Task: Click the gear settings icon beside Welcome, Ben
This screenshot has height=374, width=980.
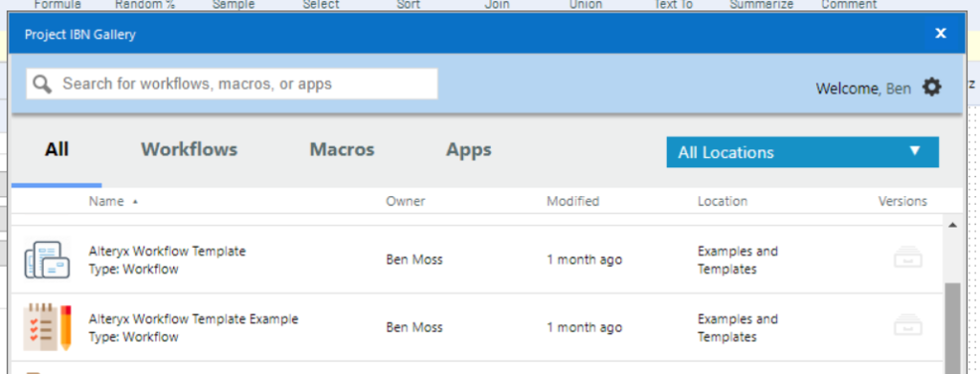Action: 932,87
